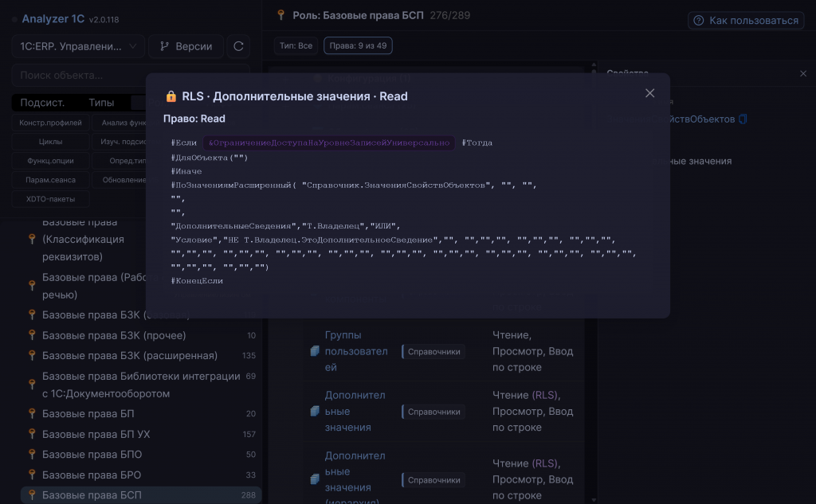Click key icon of Базовые права БРО

[32, 475]
